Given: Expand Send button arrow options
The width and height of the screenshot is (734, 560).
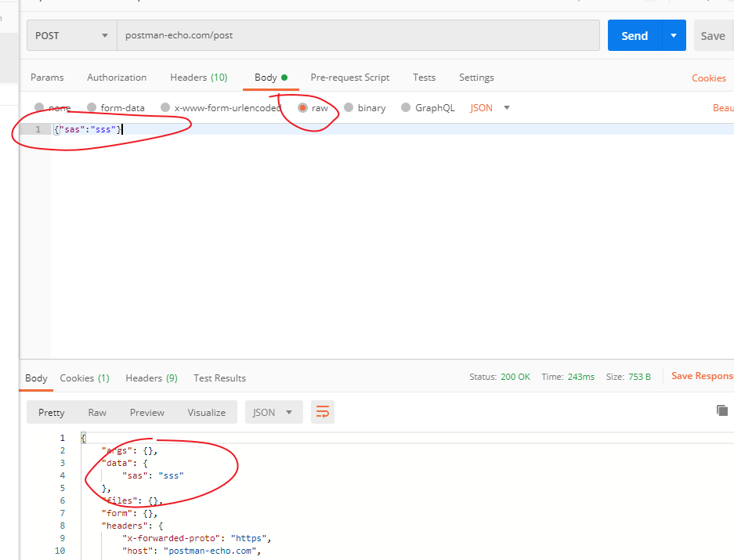Looking at the screenshot, I should point(674,35).
